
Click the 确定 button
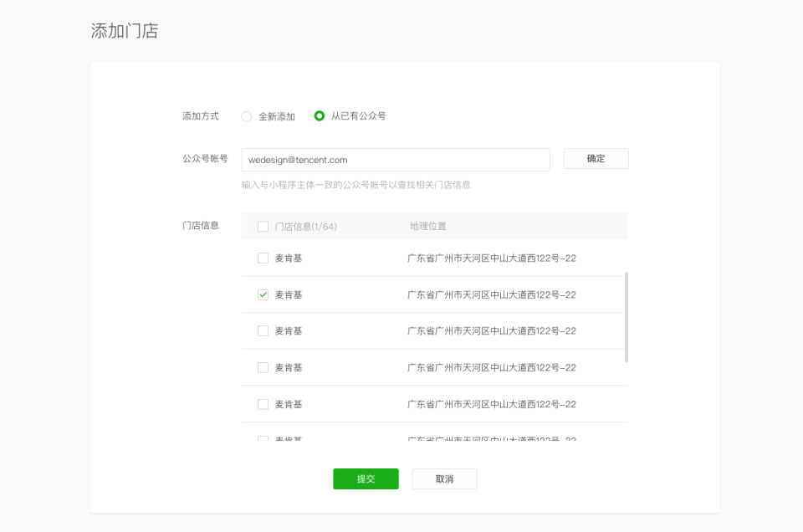point(596,159)
